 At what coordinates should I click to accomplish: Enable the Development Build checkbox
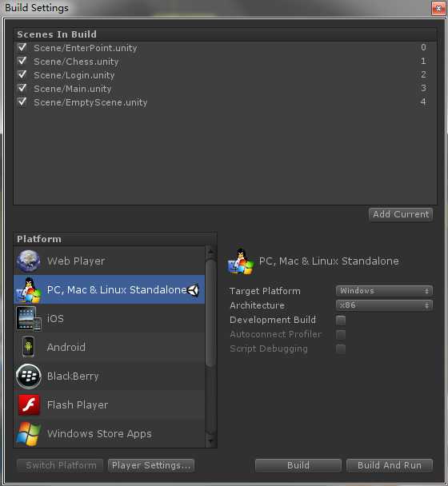(x=341, y=321)
